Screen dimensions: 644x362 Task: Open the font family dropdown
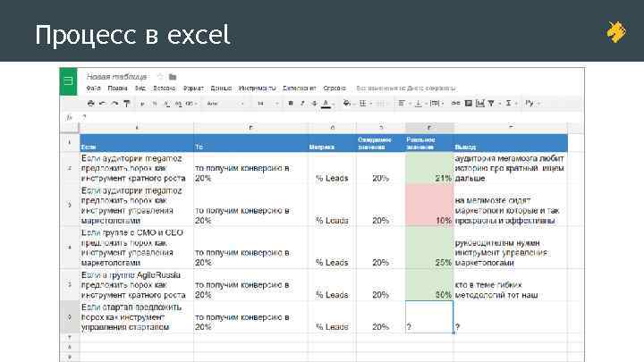click(x=225, y=104)
